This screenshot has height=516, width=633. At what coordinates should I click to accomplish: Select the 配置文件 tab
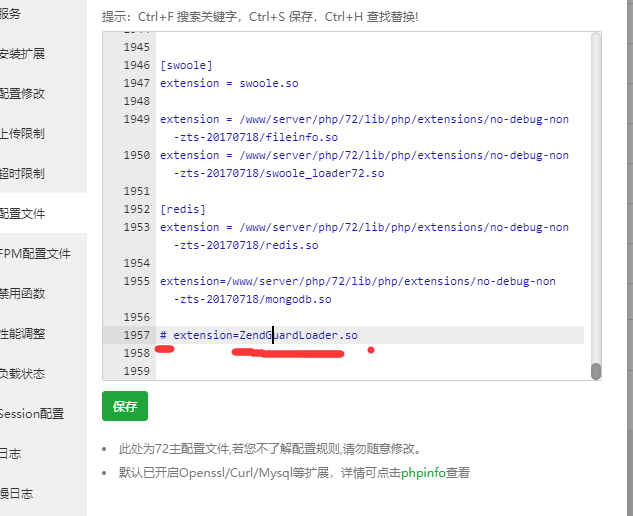(24, 213)
